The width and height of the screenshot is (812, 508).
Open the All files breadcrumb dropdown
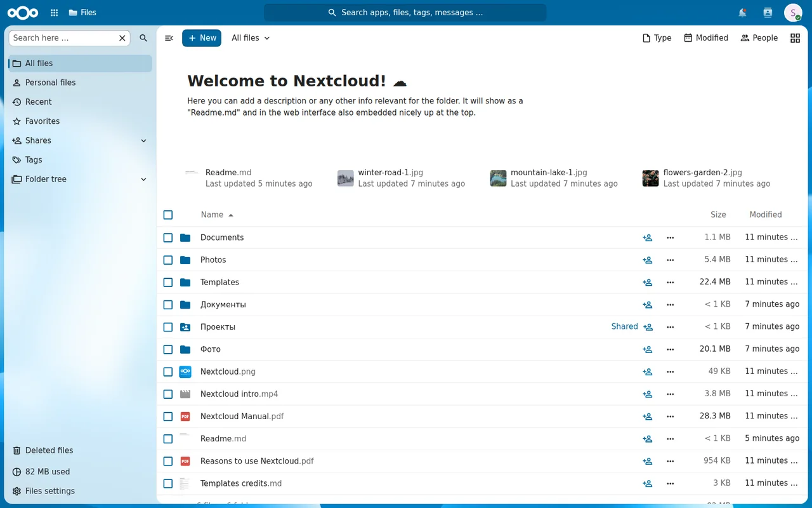(251, 38)
